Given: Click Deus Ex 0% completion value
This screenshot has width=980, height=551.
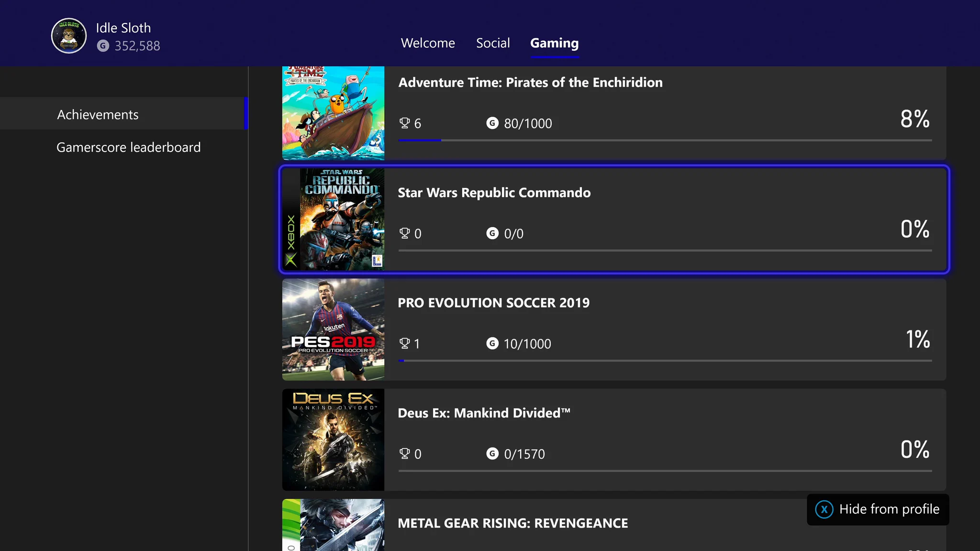Looking at the screenshot, I should [x=915, y=450].
